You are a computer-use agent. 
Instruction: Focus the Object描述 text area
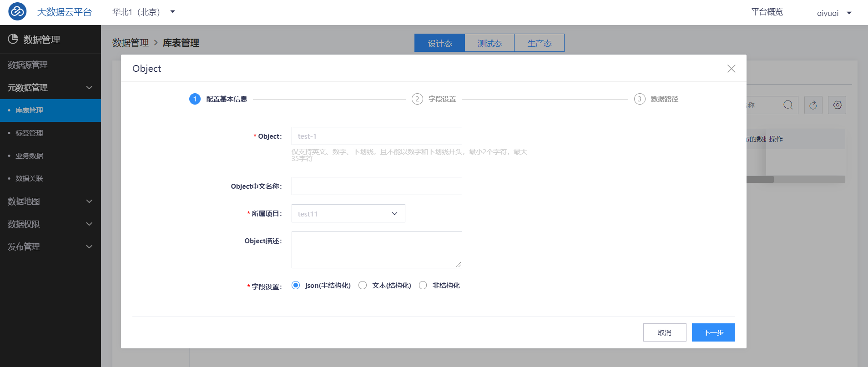[x=377, y=250]
